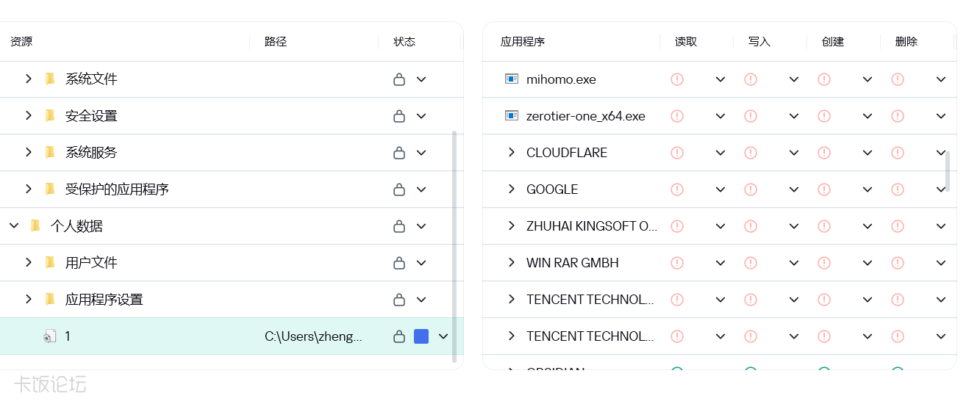Expand the CLOUDFLARE application group
This screenshot has height=401, width=980.
[x=512, y=152]
